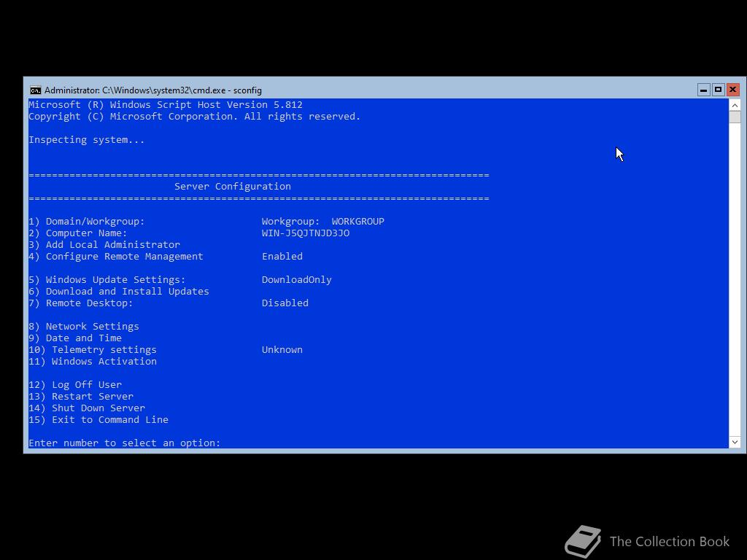Click '6) Download and Install Updates' line
Image resolution: width=747 pixels, height=560 pixels.
click(119, 292)
